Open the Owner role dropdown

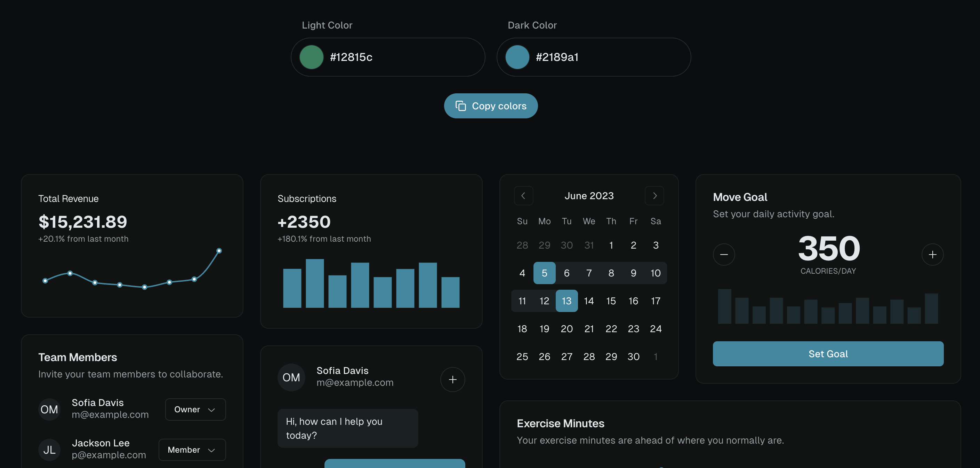coord(195,409)
